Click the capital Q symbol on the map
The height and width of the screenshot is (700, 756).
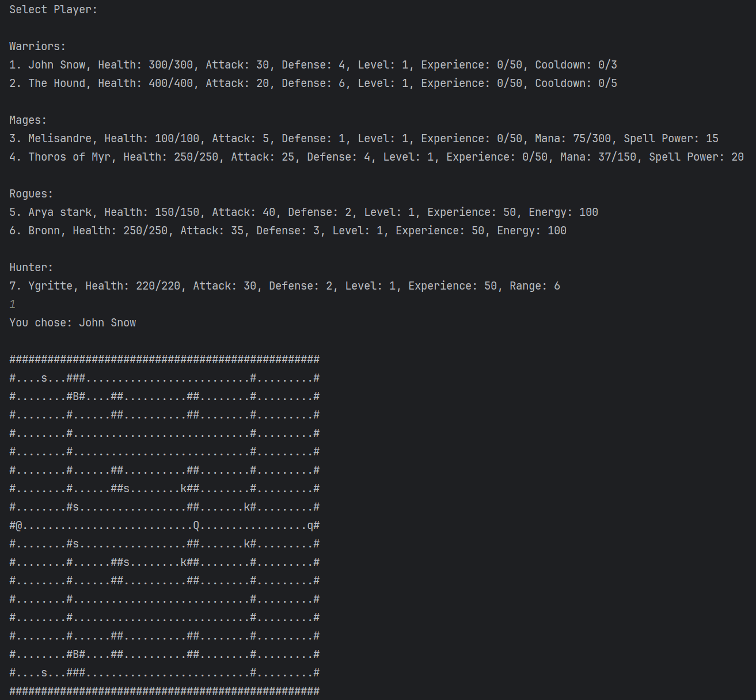pos(196,526)
